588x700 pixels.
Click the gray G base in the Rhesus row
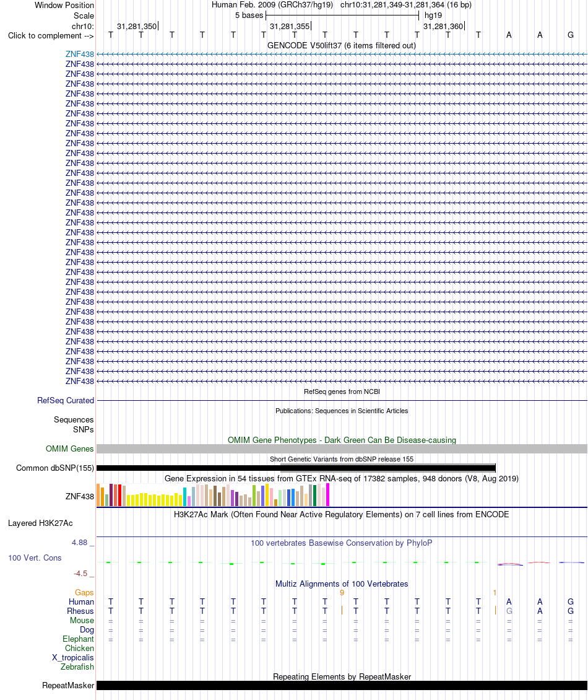click(x=509, y=611)
